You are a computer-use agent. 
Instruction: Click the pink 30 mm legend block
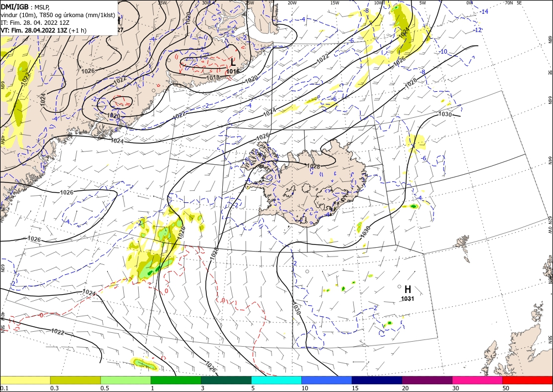pos(478,380)
